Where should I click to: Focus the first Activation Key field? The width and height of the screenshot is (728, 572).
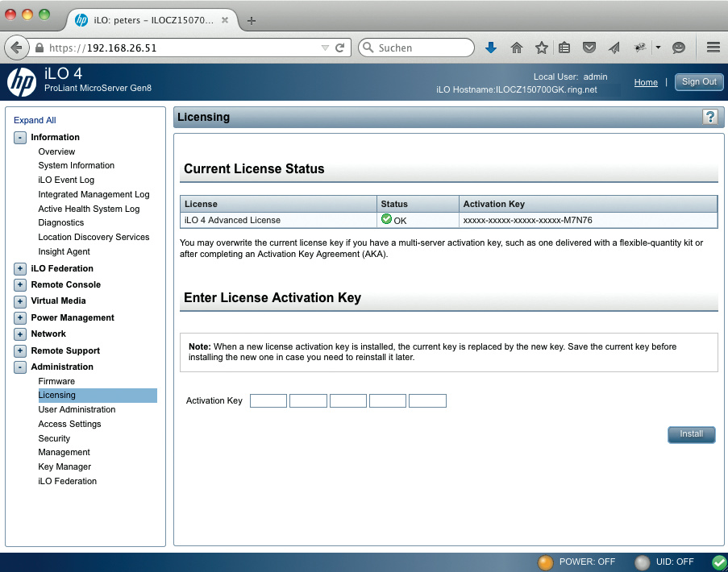click(268, 401)
